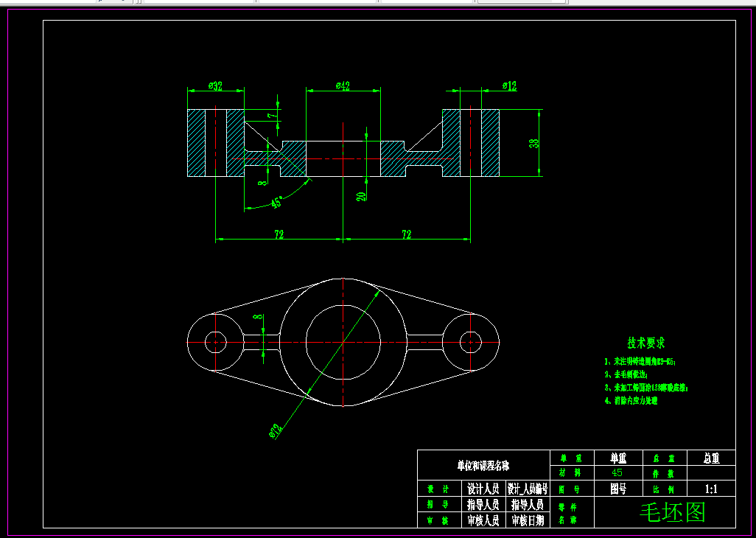Select note 4 消除内应力处理

(x=631, y=400)
